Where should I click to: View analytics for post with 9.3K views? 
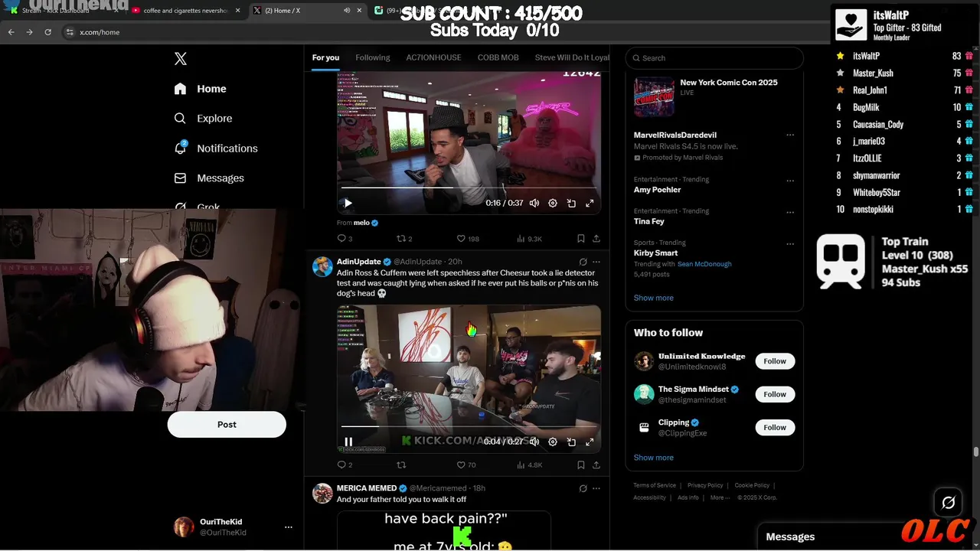click(x=530, y=239)
